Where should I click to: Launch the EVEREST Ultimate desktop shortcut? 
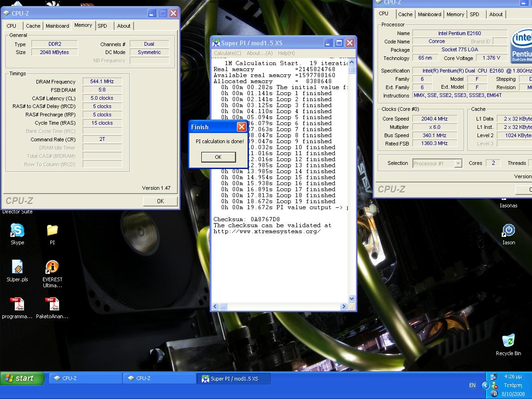pyautogui.click(x=52, y=267)
